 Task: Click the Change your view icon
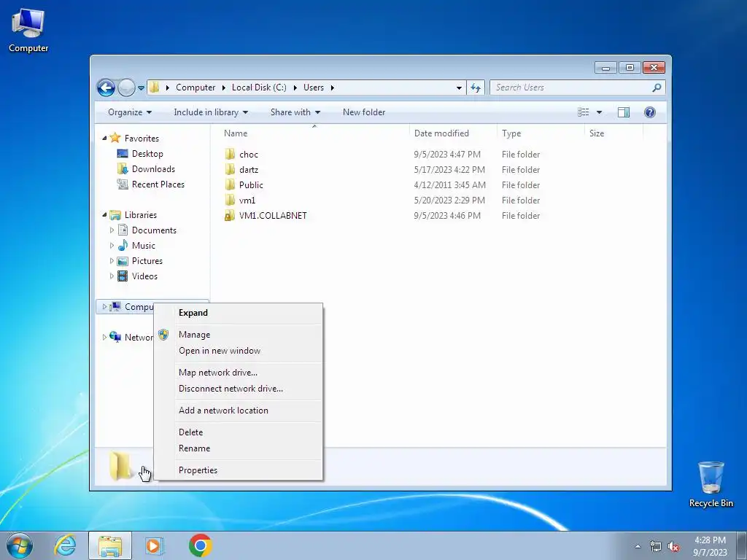(x=584, y=112)
